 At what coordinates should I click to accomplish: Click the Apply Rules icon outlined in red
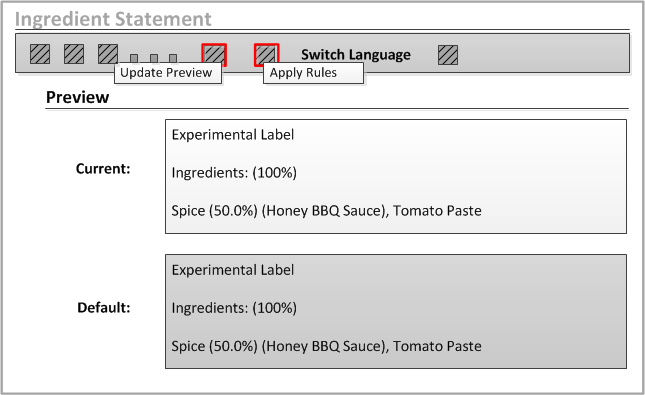[267, 55]
